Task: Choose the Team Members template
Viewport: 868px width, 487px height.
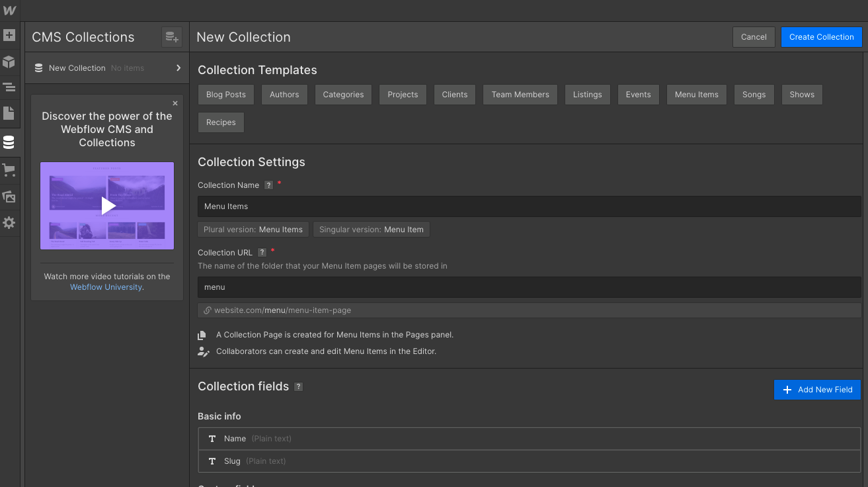Action: click(520, 95)
